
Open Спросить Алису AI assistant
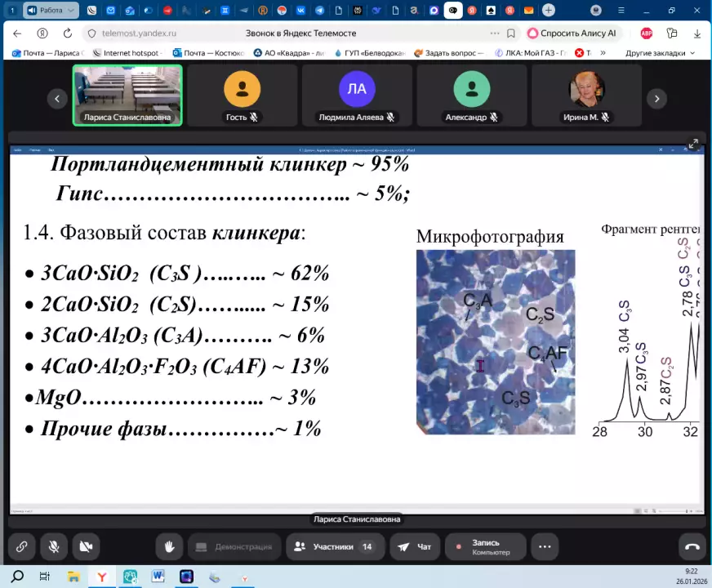[572, 33]
